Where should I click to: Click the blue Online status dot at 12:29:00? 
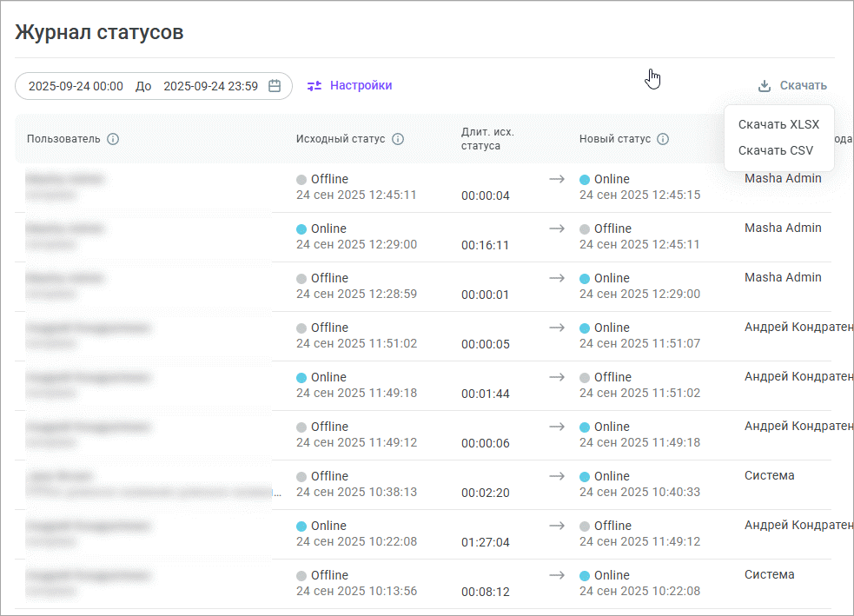coord(301,229)
